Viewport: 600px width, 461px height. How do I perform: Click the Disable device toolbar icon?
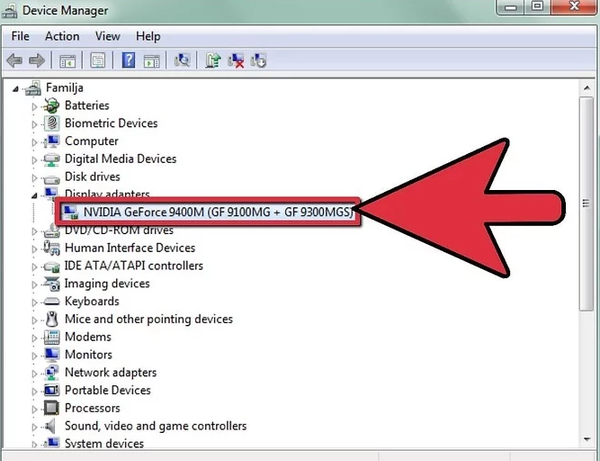click(x=260, y=60)
